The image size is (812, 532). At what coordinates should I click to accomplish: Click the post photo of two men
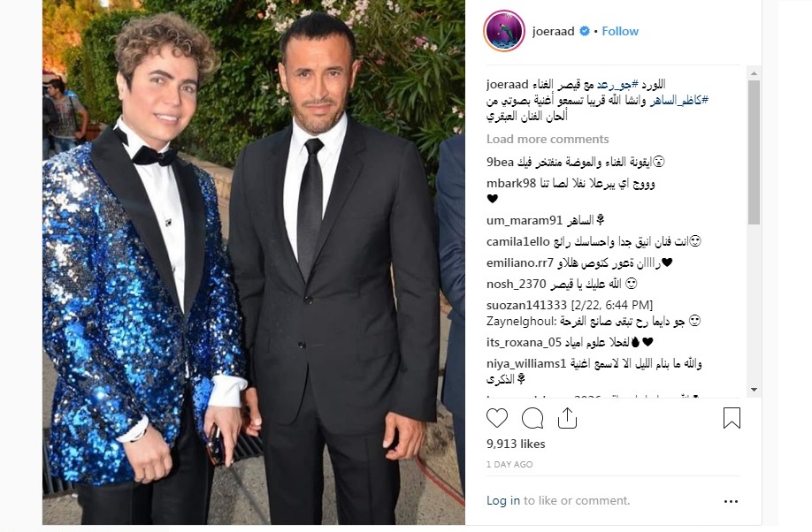point(254,262)
